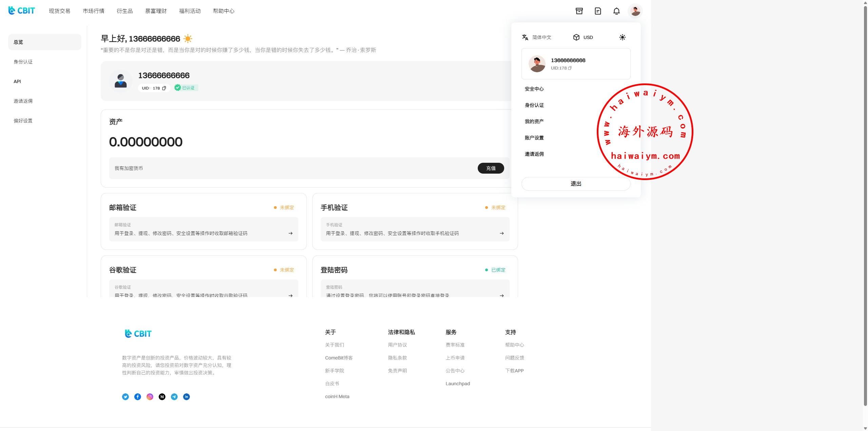This screenshot has width=868, height=431.
Task: Open 现货交易 in top navigation
Action: tap(59, 11)
